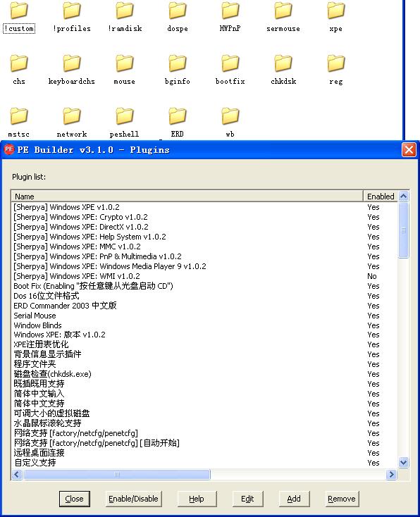The height and width of the screenshot is (517, 420).
Task: Select "[Sherpya] Windows XPE: Crypto v1.0.2" row
Action: point(204,217)
